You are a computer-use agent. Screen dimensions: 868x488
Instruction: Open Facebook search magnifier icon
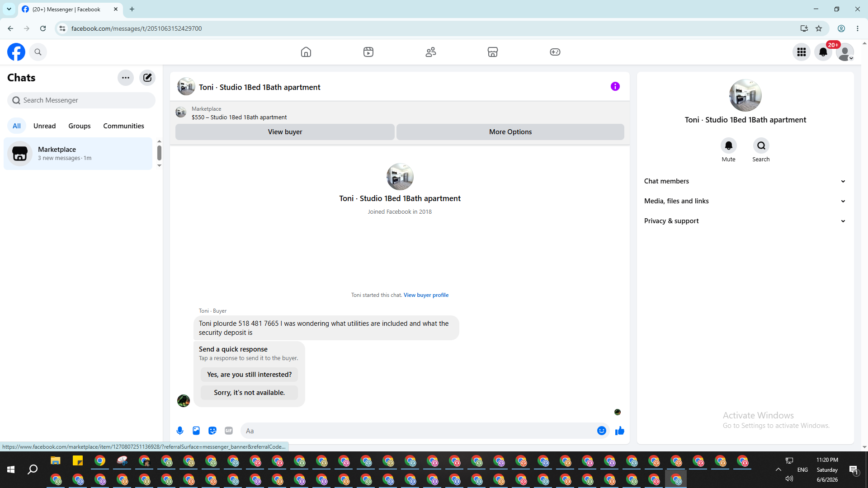[38, 52]
